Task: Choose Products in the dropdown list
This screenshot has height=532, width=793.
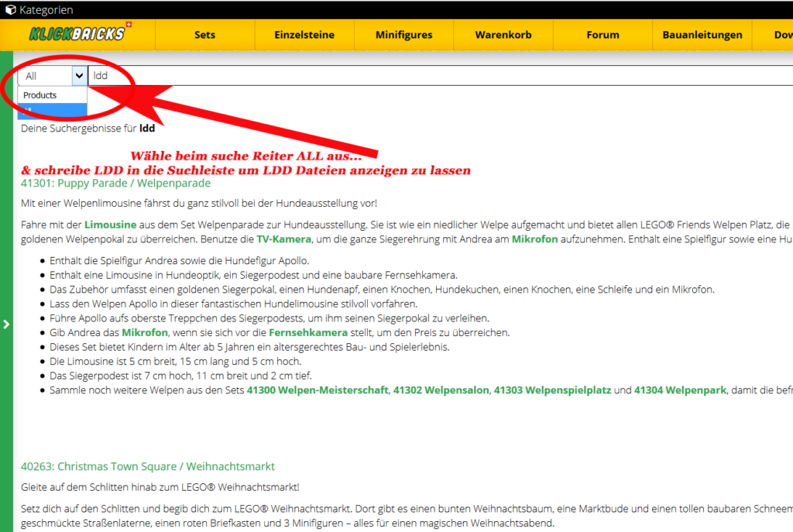Action: (x=40, y=95)
